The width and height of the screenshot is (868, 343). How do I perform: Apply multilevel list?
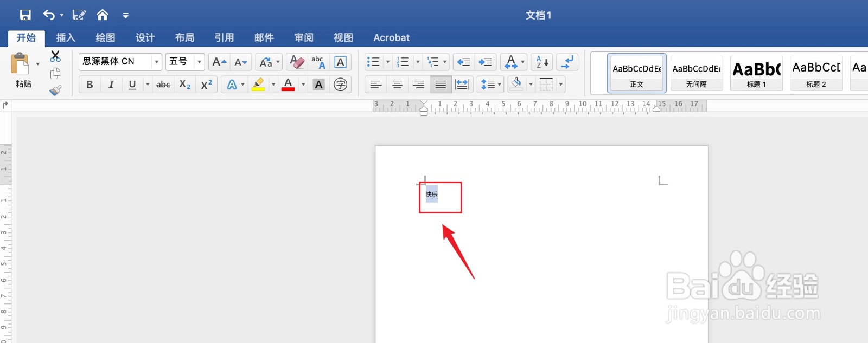click(433, 62)
